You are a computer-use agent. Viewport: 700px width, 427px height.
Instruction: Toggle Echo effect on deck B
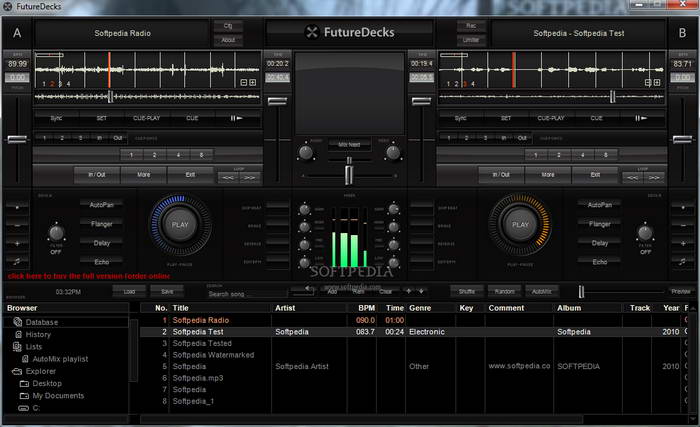point(600,262)
